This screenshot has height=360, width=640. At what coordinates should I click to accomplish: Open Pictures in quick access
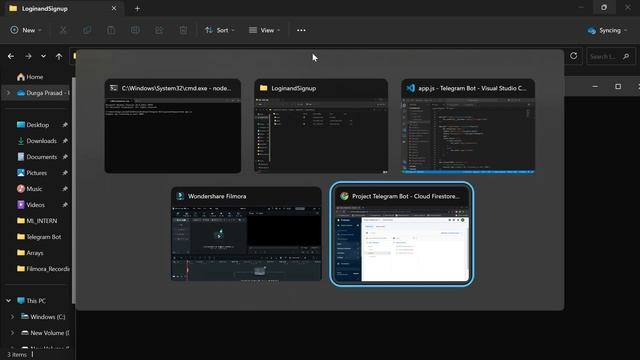tap(32, 173)
